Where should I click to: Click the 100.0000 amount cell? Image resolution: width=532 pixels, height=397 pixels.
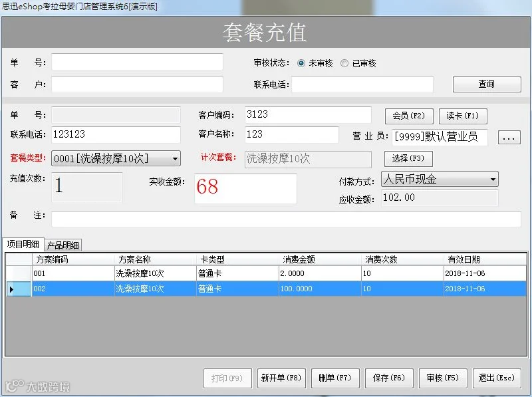point(320,289)
